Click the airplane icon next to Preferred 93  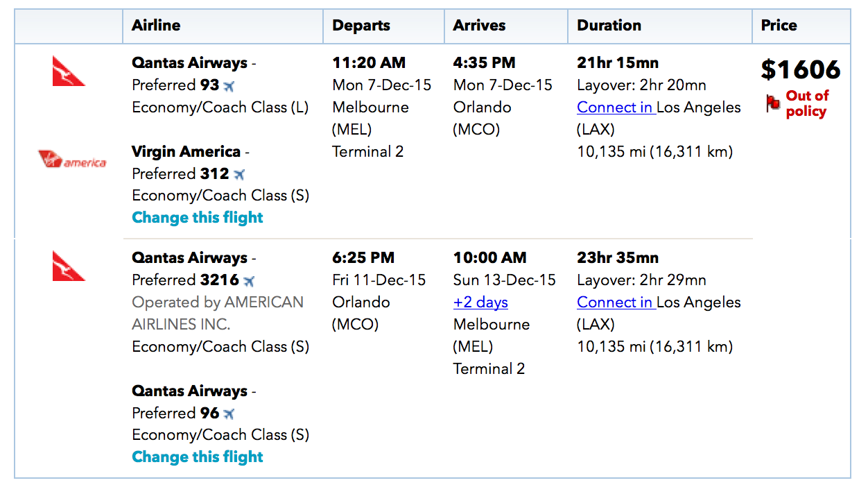(x=229, y=86)
